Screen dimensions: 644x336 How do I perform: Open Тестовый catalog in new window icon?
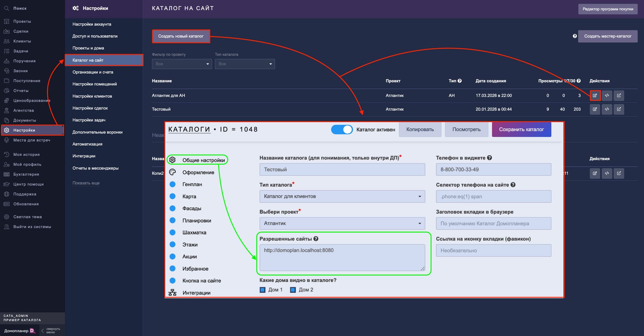coord(619,110)
